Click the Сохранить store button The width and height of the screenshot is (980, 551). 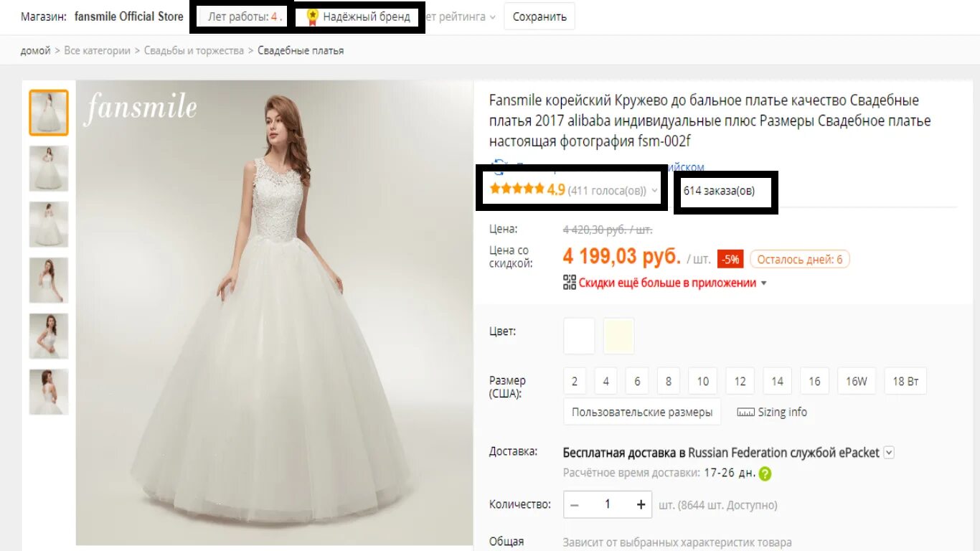[540, 17]
